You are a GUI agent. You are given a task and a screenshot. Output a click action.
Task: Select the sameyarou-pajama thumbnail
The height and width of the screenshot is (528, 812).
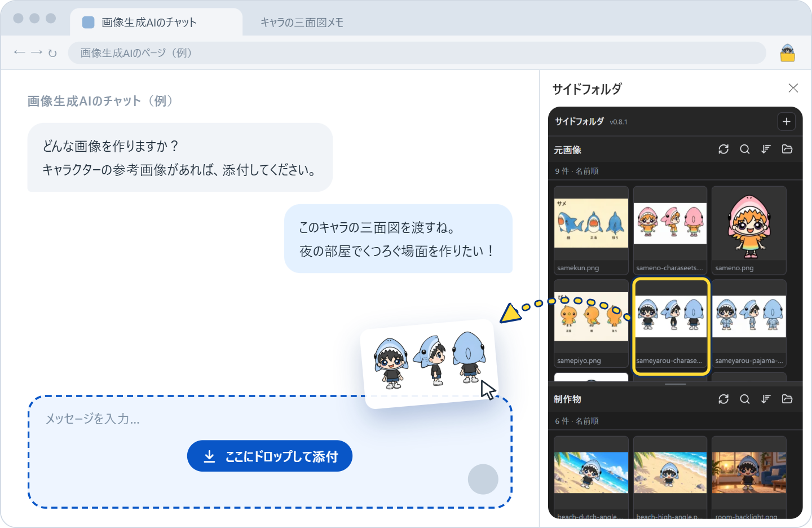(x=749, y=323)
